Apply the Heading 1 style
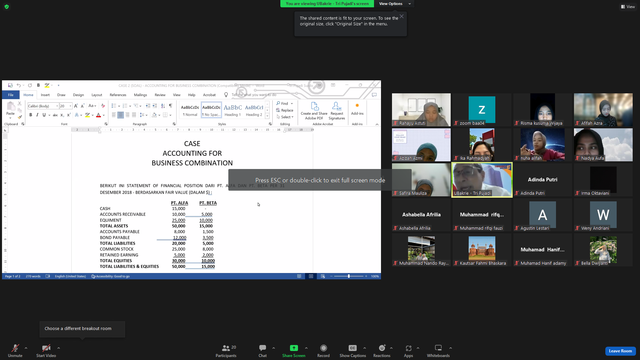640x360 pixels. pos(233,111)
